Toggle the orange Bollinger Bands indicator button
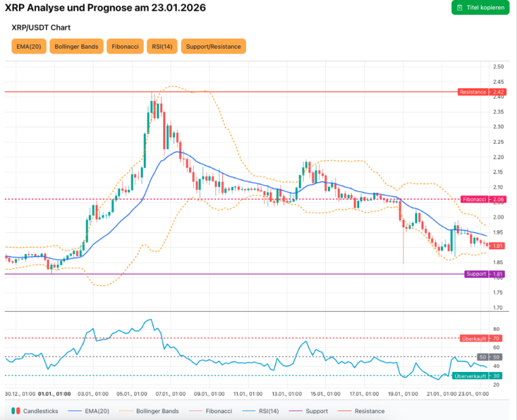517x420 pixels. point(77,46)
